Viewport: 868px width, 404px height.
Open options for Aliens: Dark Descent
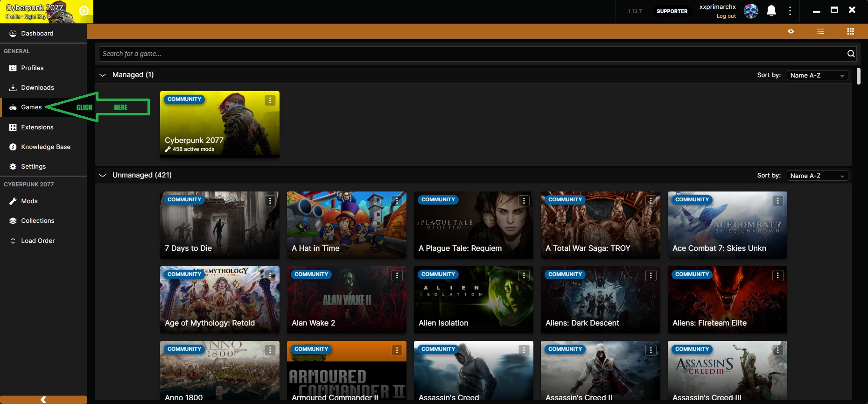651,276
